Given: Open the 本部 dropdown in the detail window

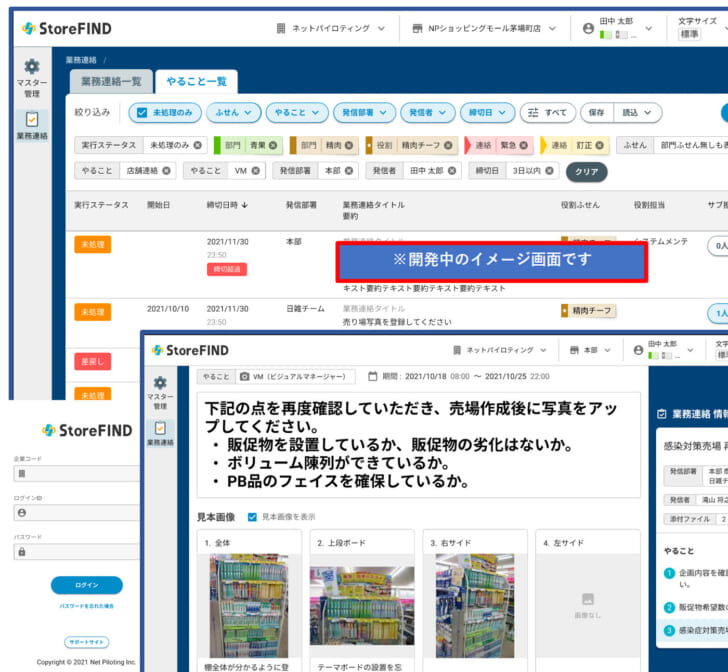Looking at the screenshot, I should pos(590,350).
